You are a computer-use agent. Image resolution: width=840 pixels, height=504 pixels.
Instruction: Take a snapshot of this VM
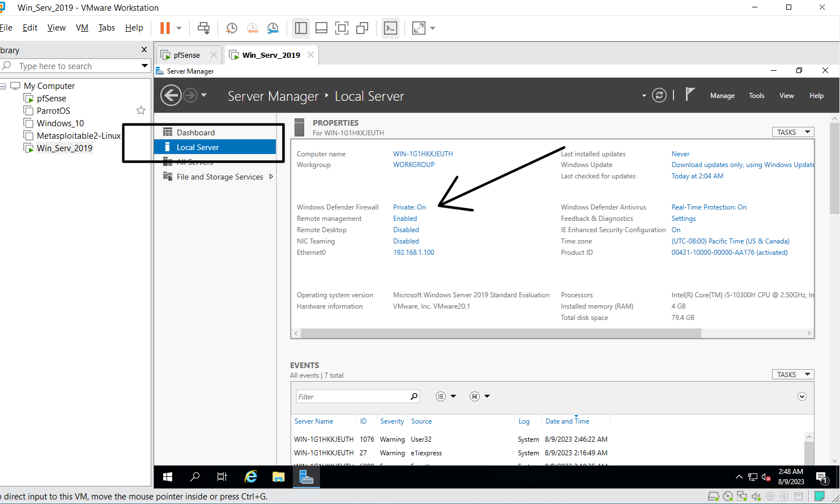pos(232,28)
